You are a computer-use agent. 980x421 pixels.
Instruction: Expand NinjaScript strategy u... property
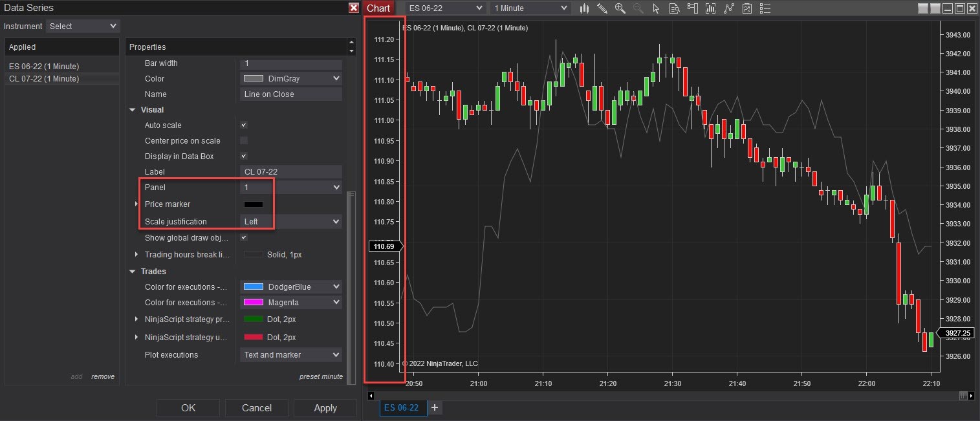click(x=136, y=337)
